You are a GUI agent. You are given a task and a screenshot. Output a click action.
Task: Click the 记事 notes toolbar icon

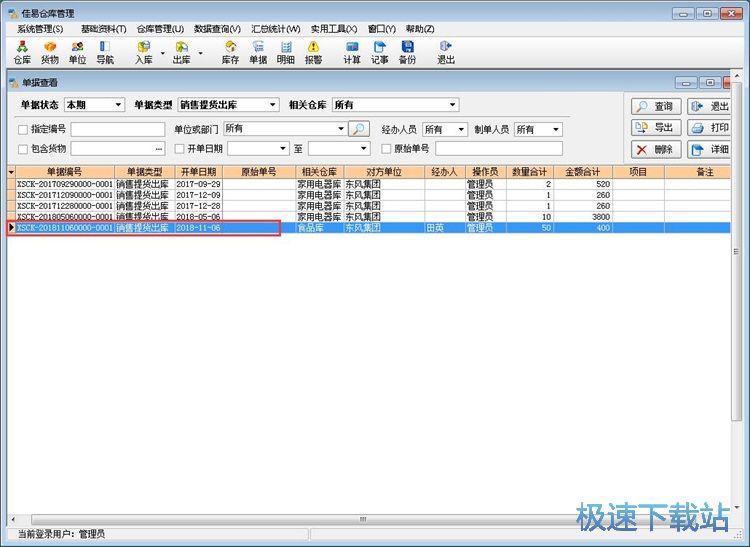(379, 53)
